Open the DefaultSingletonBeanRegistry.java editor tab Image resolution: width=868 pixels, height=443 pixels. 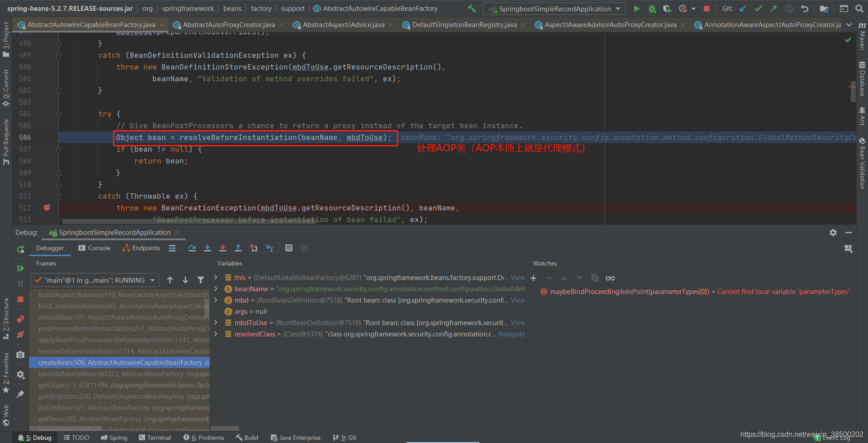pyautogui.click(x=463, y=25)
